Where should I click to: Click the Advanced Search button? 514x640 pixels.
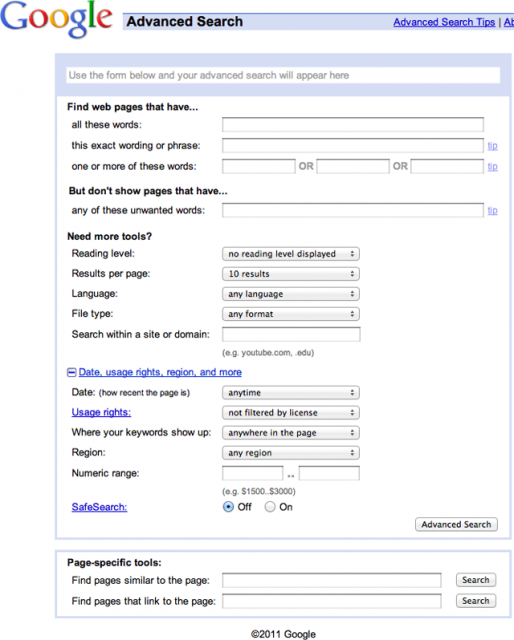tap(456, 524)
